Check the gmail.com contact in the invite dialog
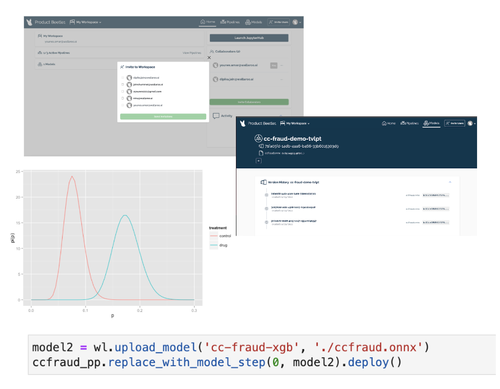Image resolution: width=500 pixels, height=389 pixels. tap(123, 91)
